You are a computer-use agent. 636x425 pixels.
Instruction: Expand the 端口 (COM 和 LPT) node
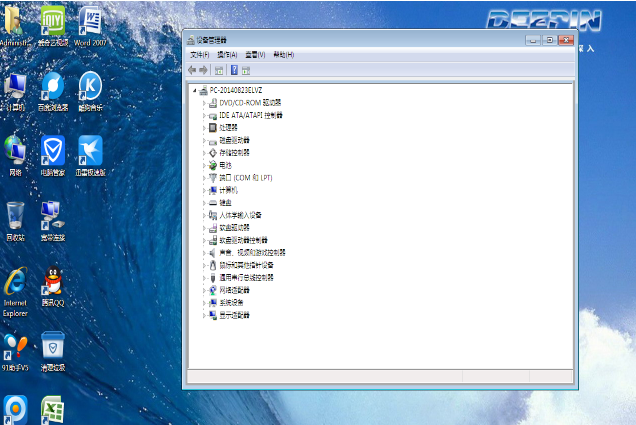(204, 178)
